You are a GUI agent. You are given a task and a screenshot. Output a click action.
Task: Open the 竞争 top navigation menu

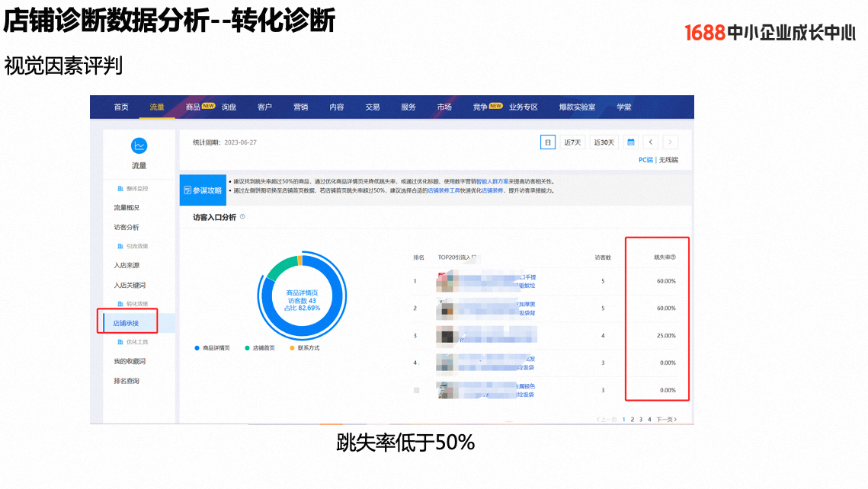coord(480,107)
